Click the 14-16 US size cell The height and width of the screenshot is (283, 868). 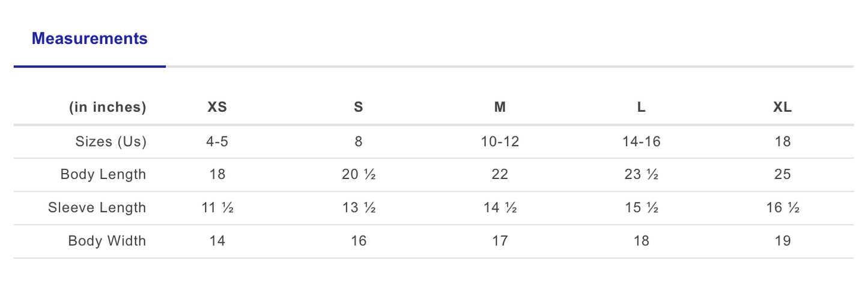pyautogui.click(x=642, y=142)
